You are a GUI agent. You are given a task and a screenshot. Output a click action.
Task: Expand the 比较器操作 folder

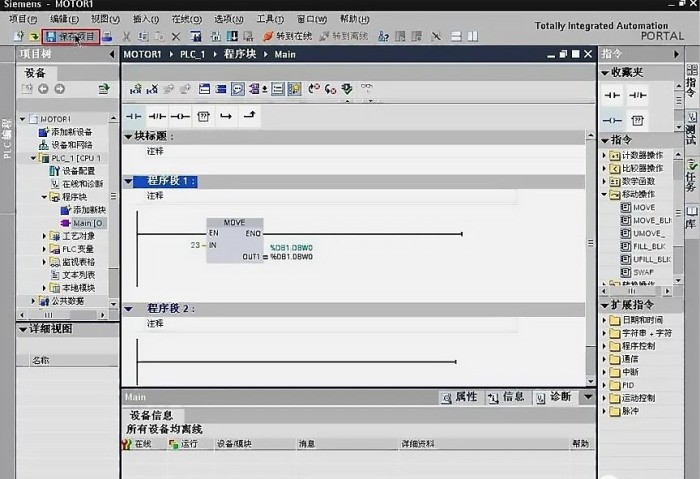(604, 168)
